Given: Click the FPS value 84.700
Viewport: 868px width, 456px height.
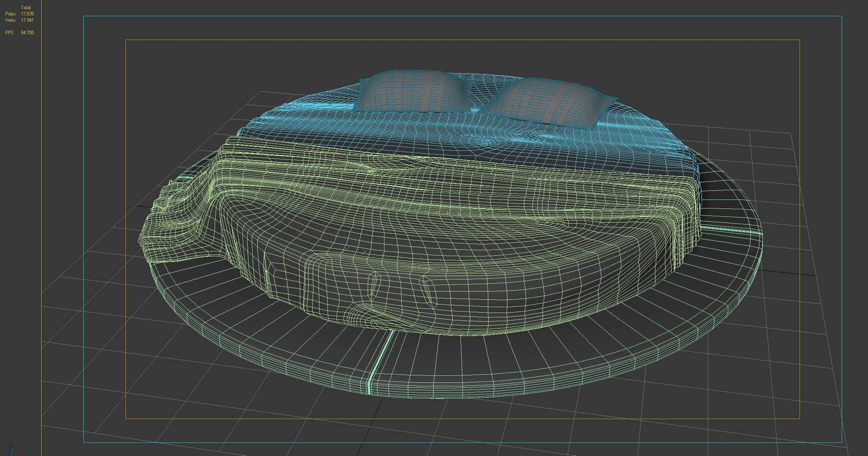Looking at the screenshot, I should click(27, 33).
